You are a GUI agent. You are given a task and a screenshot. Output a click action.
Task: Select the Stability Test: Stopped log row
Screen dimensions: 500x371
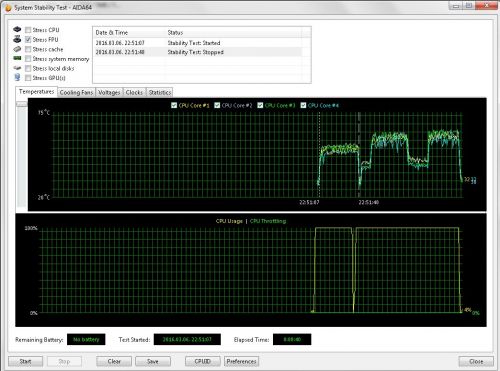[x=198, y=52]
